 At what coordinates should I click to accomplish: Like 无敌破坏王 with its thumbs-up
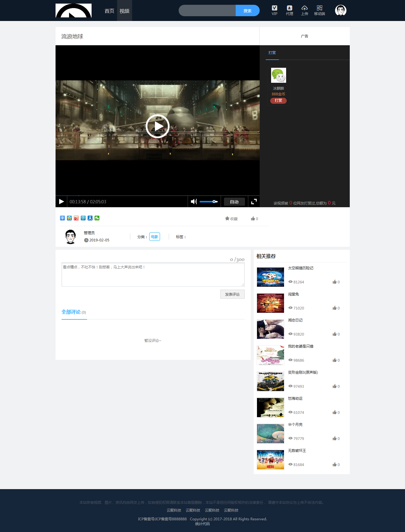click(x=334, y=465)
